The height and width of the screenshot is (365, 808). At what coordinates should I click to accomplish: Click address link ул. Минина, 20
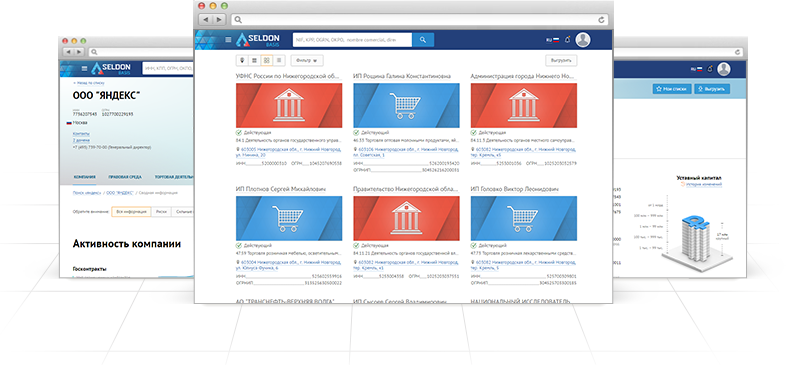251,155
